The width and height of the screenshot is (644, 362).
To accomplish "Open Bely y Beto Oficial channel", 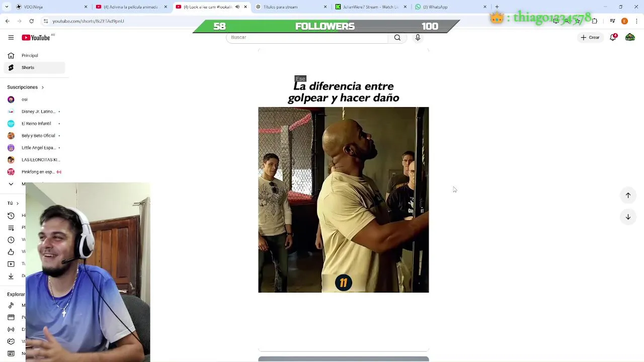I will click(x=34, y=136).
